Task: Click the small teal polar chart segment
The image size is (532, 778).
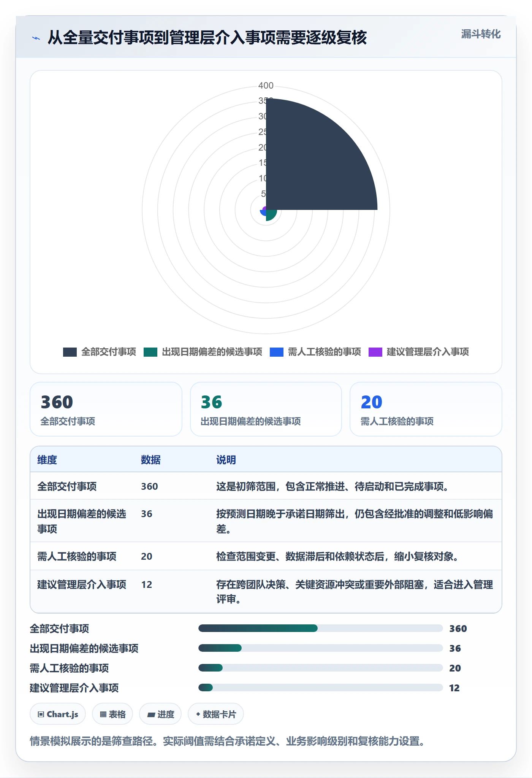Action: click(x=271, y=214)
